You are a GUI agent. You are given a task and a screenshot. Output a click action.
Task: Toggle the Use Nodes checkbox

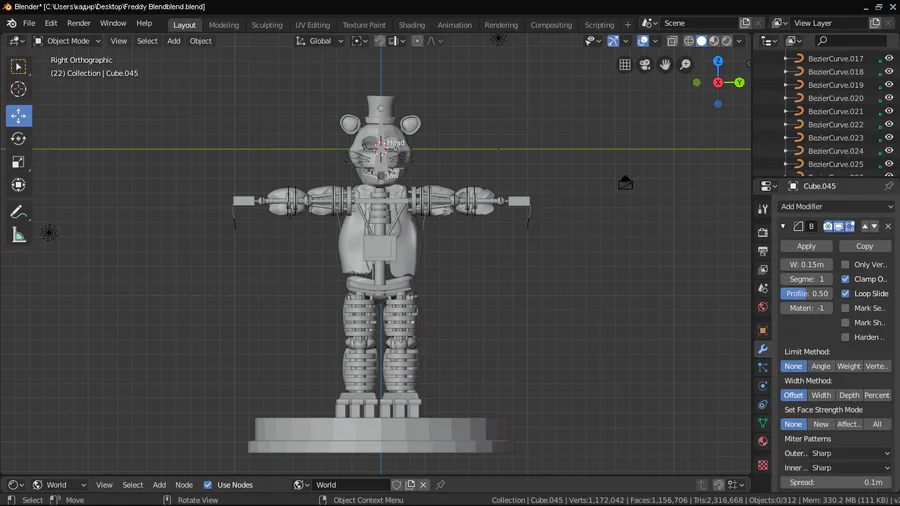click(208, 485)
